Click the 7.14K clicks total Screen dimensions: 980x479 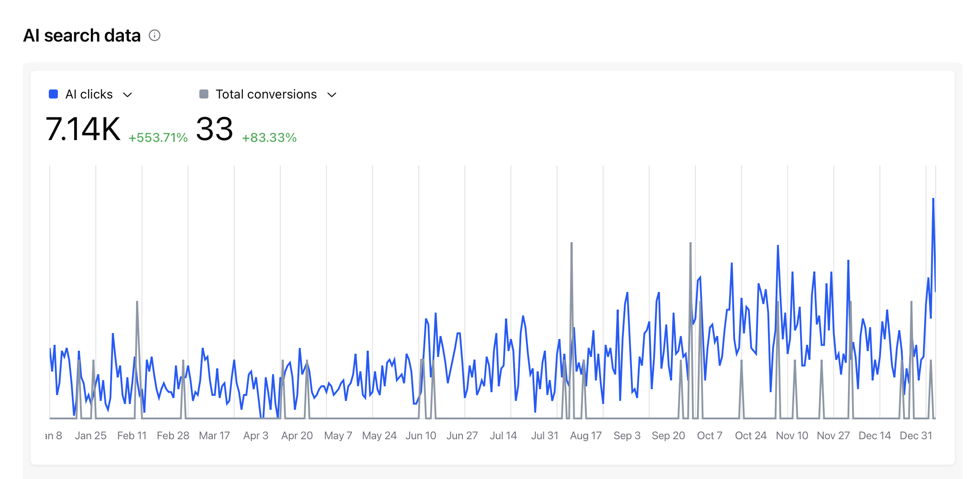click(83, 129)
